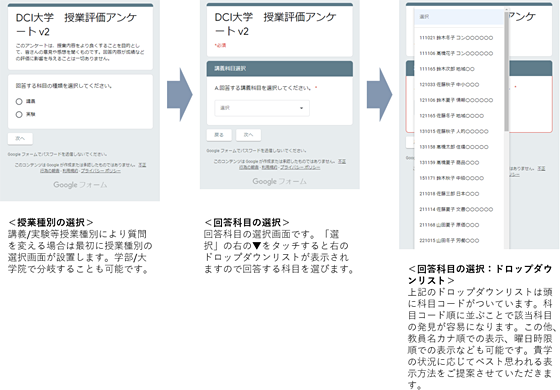
Task: Open プライバシーポリシー link on the 講義科目選択 form page
Action: (x=300, y=167)
